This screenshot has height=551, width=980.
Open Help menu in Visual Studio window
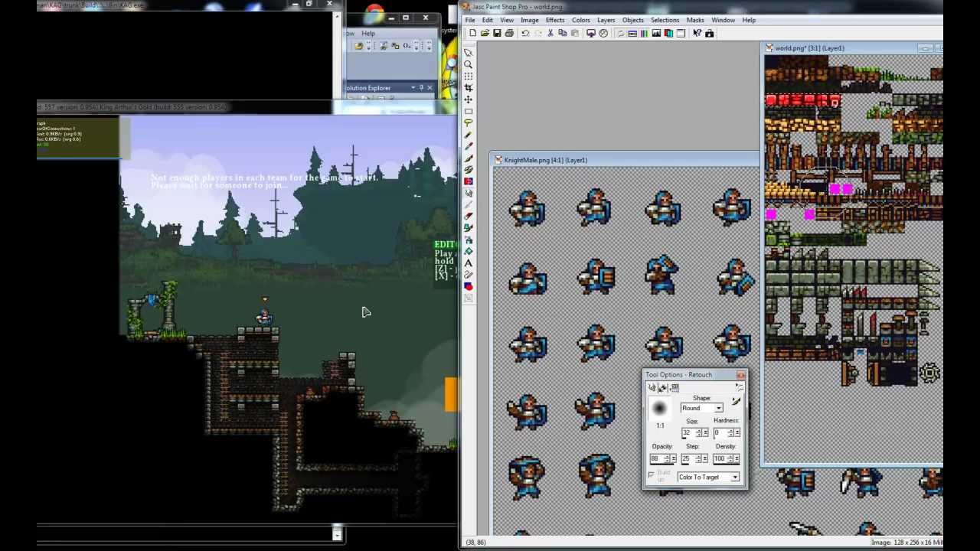tap(368, 33)
